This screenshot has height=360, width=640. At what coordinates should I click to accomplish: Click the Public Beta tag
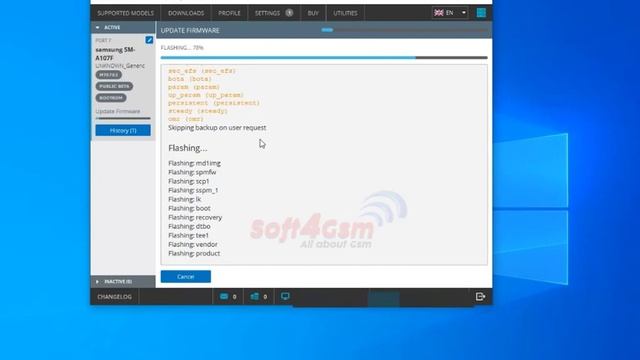(114, 86)
